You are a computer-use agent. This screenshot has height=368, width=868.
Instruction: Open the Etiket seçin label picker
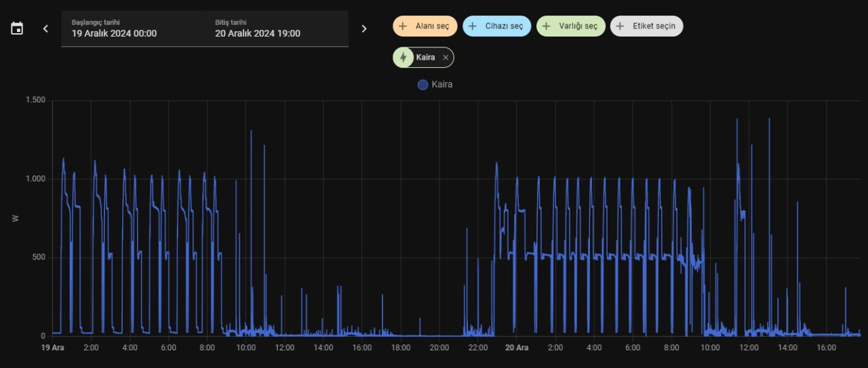point(647,26)
